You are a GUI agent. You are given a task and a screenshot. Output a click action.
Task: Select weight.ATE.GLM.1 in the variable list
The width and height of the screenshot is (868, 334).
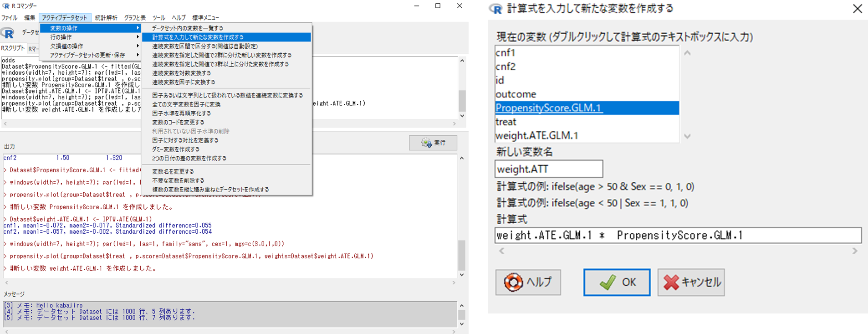pyautogui.click(x=587, y=135)
